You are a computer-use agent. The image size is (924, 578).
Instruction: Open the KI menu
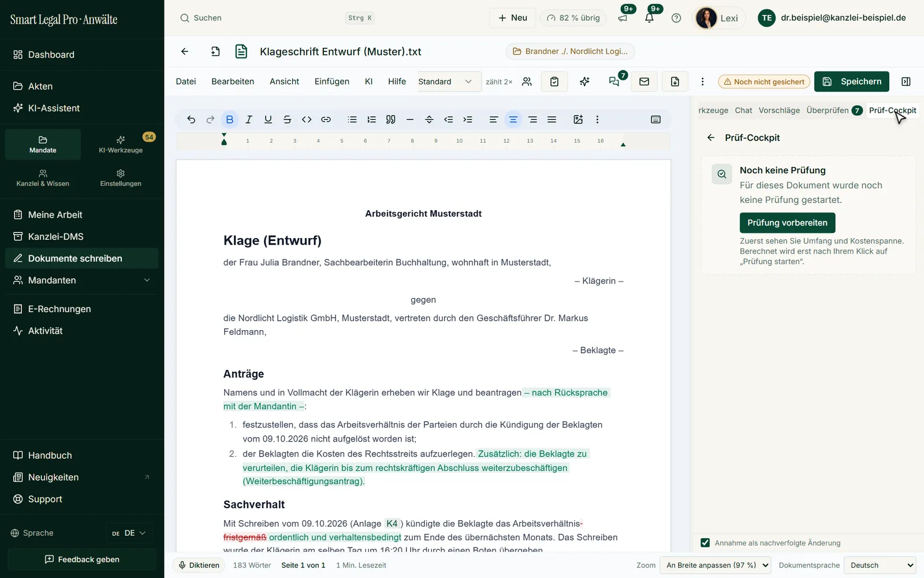tap(368, 81)
